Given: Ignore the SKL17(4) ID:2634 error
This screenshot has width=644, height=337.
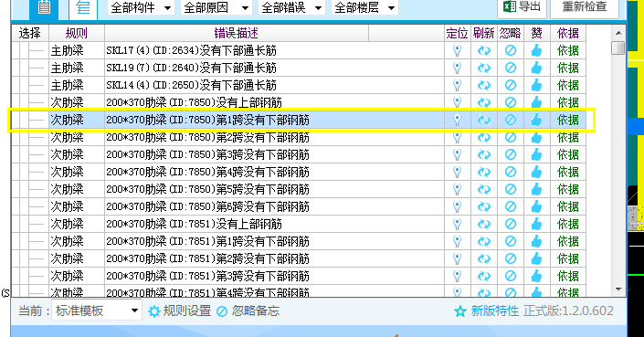Looking at the screenshot, I should 511,50.
